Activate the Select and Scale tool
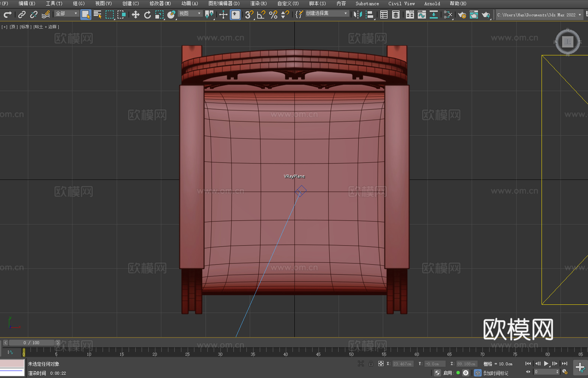Viewport: 588px width, 378px height. (159, 14)
